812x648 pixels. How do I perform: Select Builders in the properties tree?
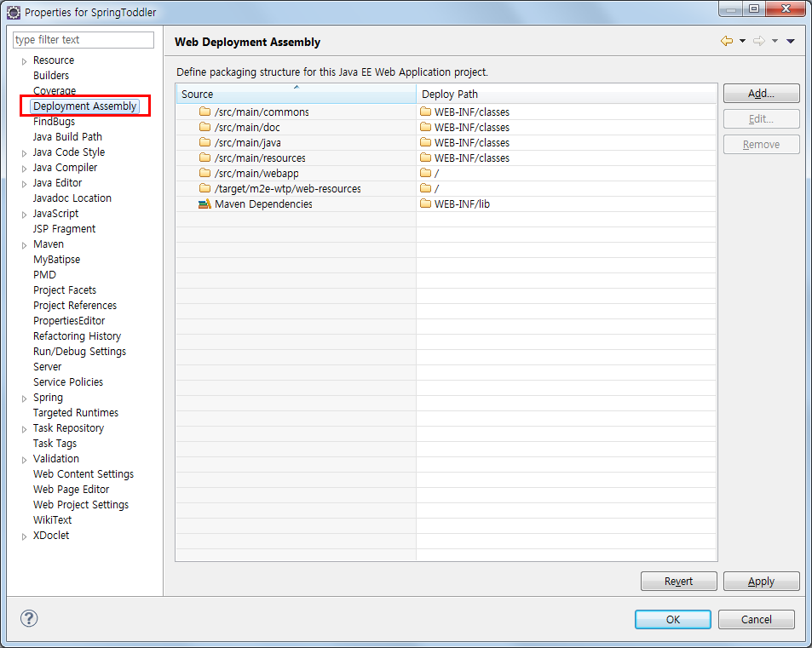tap(51, 75)
